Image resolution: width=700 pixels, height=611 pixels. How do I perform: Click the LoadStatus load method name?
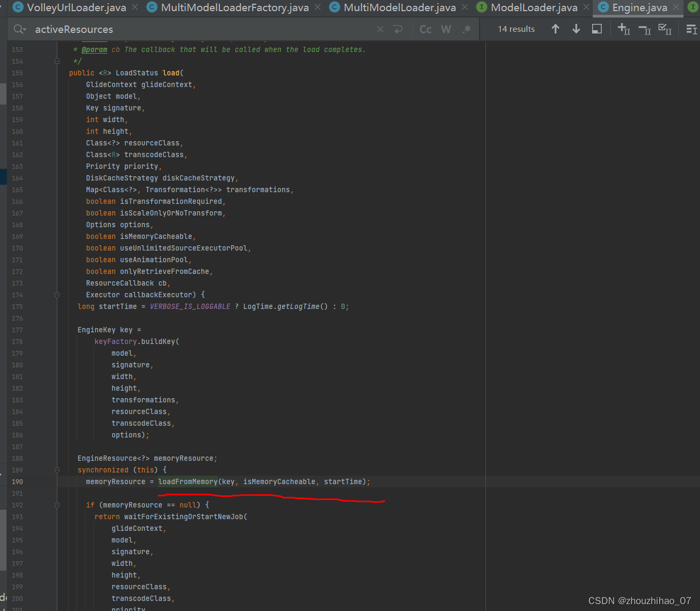(171, 73)
